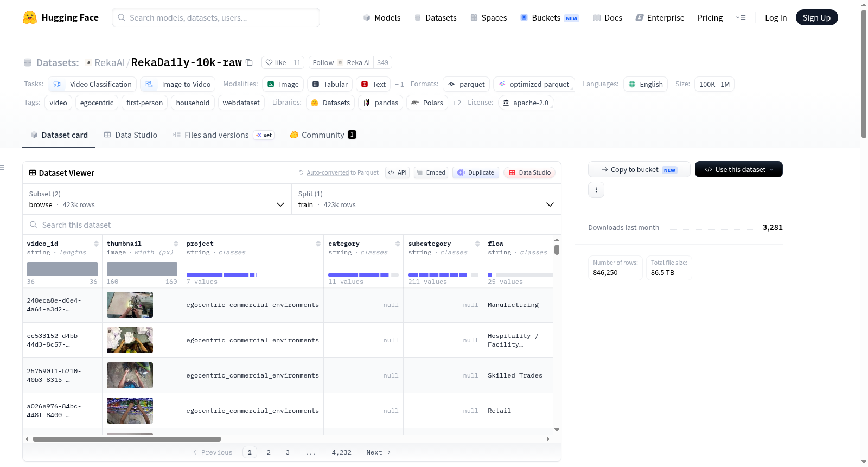
Task: Go to Spaces in the top navigation
Action: (x=488, y=17)
